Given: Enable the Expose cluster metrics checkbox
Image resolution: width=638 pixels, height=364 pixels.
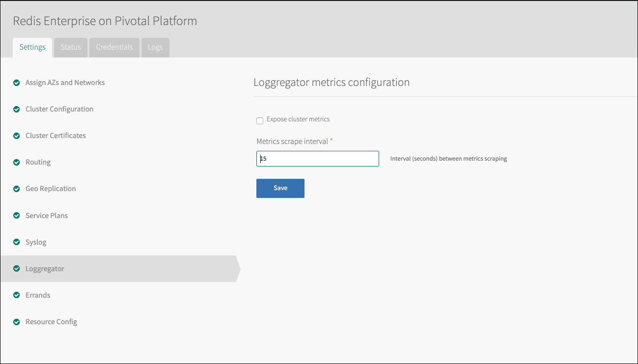Looking at the screenshot, I should [x=260, y=121].
